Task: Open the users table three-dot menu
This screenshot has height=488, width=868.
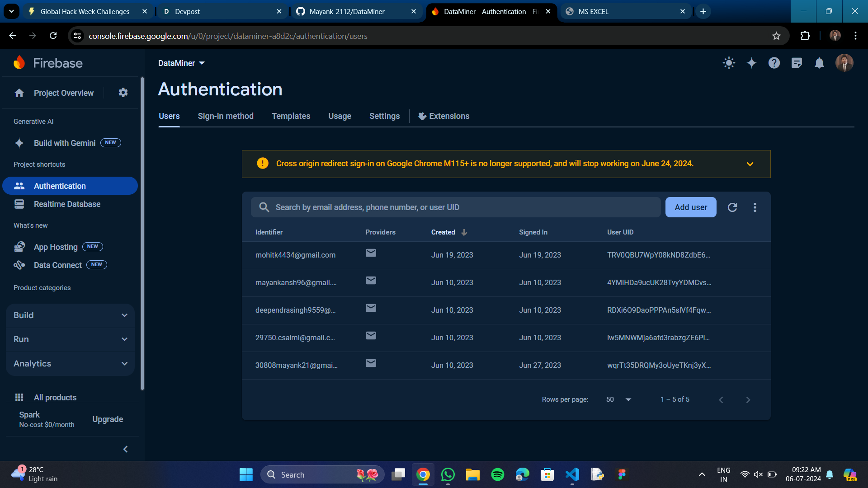Action: click(755, 207)
